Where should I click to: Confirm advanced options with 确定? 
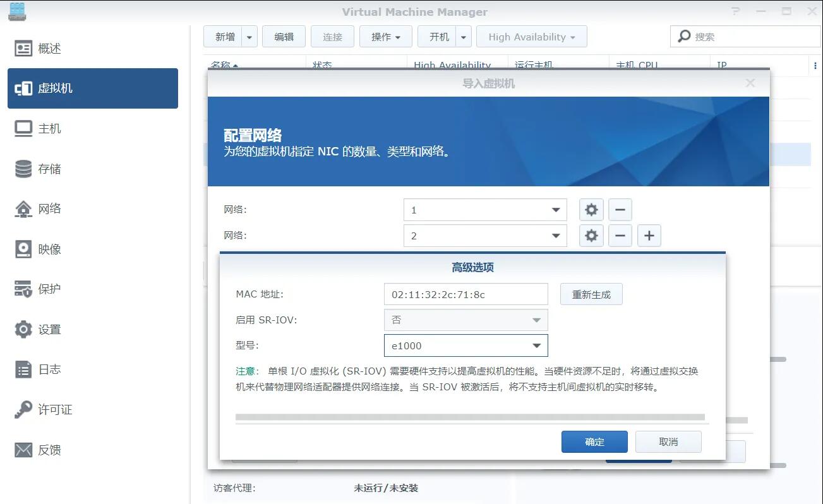tap(594, 441)
